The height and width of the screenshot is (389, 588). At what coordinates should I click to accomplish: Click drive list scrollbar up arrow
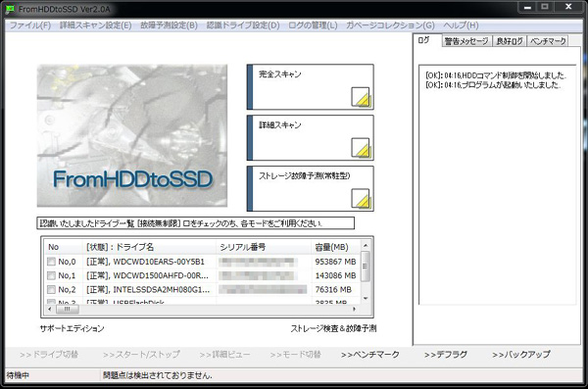(x=366, y=245)
